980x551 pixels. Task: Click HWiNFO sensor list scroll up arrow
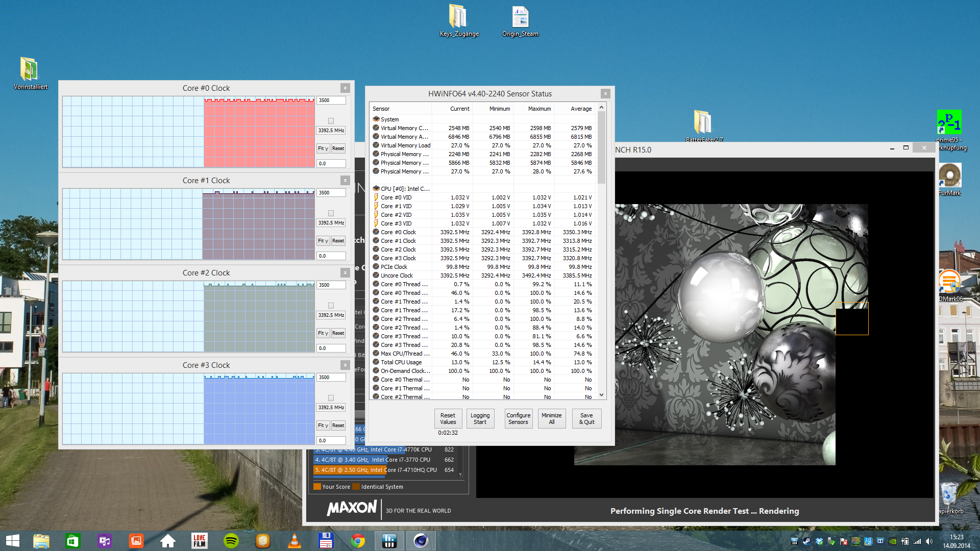pyautogui.click(x=601, y=107)
